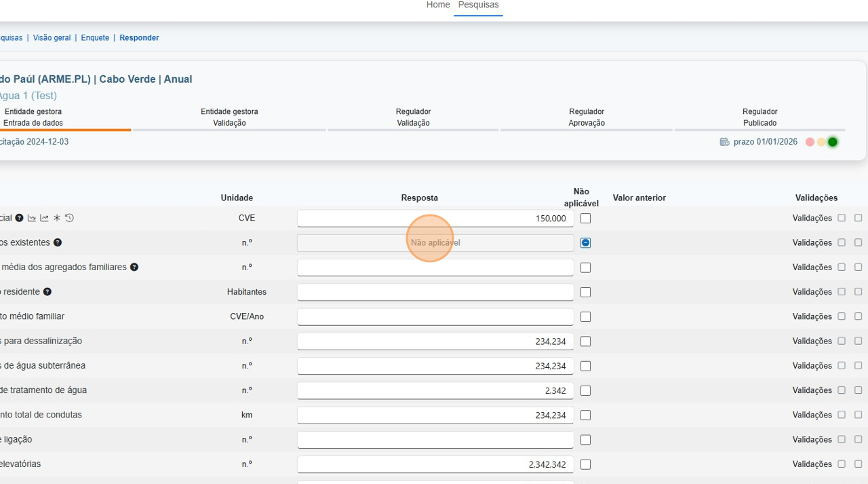This screenshot has width=868, height=484.
Task: Select 'Regulador Validação' stage
Action: 413,117
